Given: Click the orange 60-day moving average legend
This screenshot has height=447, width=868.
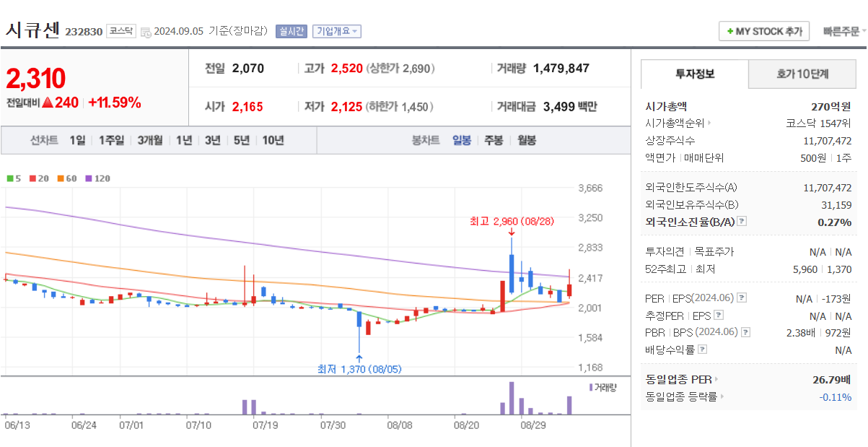Looking at the screenshot, I should coord(67,178).
